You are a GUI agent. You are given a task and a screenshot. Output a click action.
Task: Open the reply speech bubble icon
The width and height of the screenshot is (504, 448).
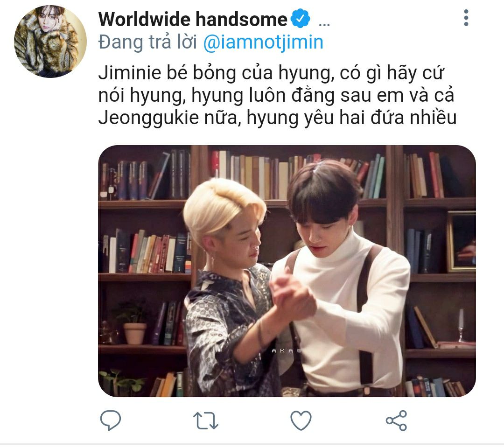coord(110,420)
